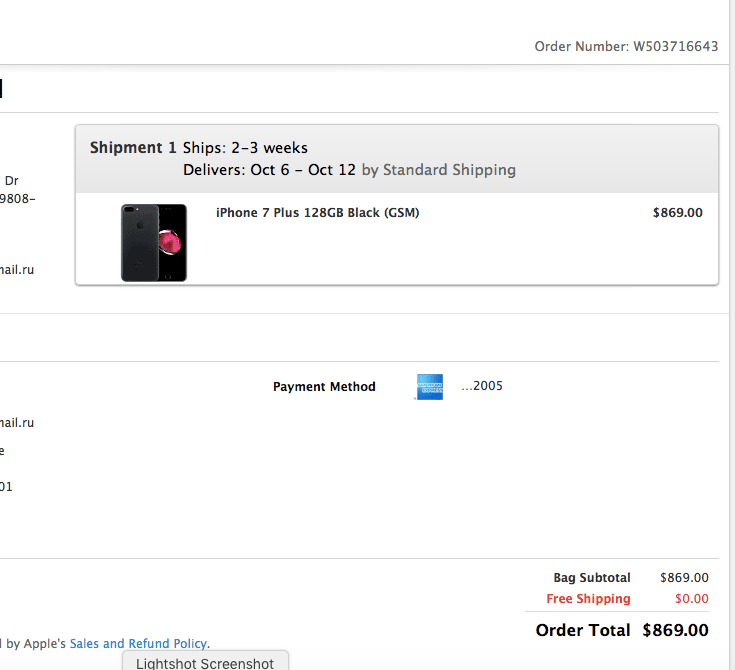Image resolution: width=735 pixels, height=670 pixels.
Task: Click the Payment Method label
Action: [x=324, y=387]
